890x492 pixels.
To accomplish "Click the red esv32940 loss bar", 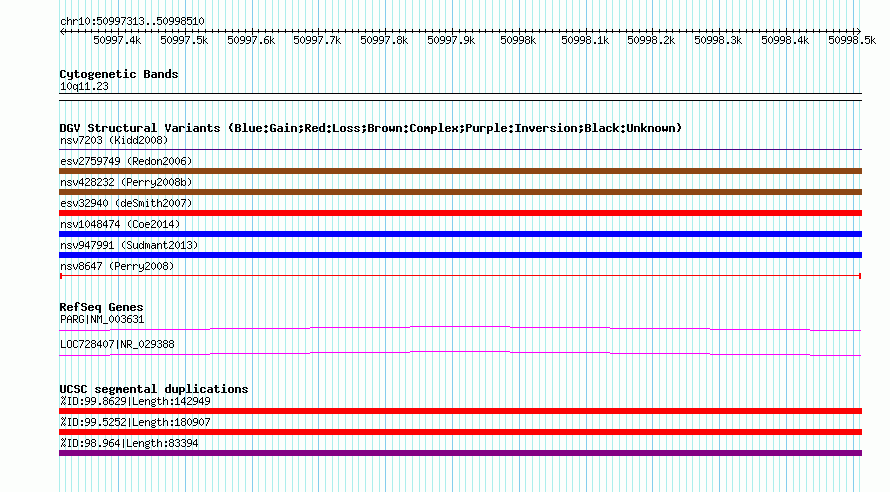I will click(x=460, y=213).
